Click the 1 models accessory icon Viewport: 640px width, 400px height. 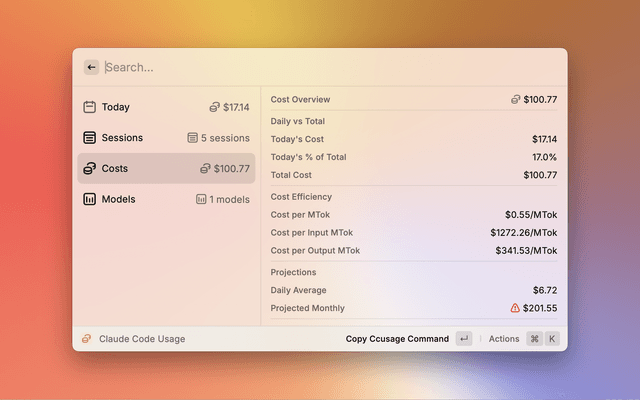tap(201, 199)
